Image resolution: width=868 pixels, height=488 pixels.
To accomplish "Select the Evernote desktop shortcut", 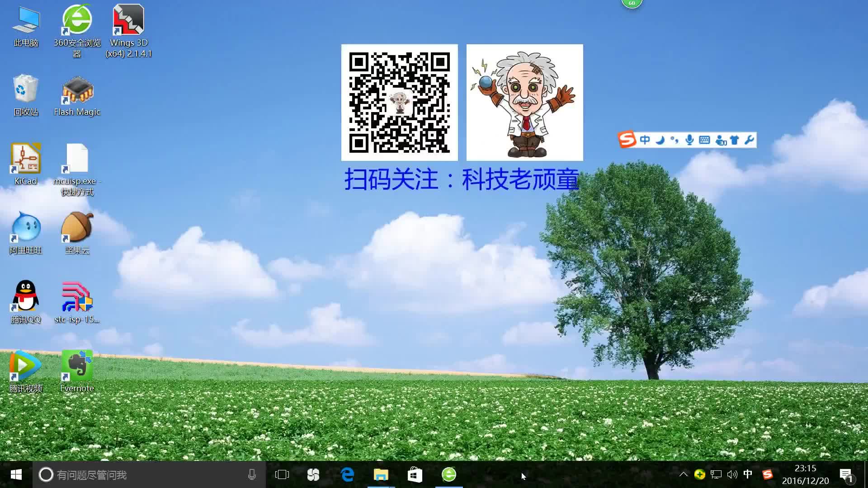I will pyautogui.click(x=77, y=371).
